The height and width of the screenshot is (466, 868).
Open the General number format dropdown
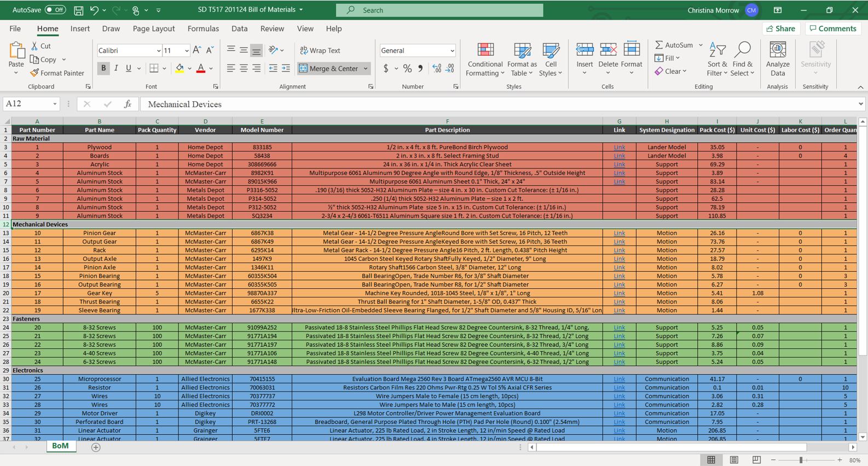coord(452,51)
